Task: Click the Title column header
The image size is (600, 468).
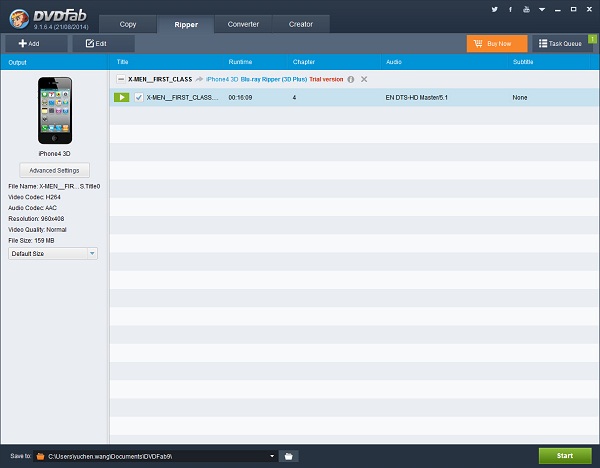Action: tap(122, 62)
